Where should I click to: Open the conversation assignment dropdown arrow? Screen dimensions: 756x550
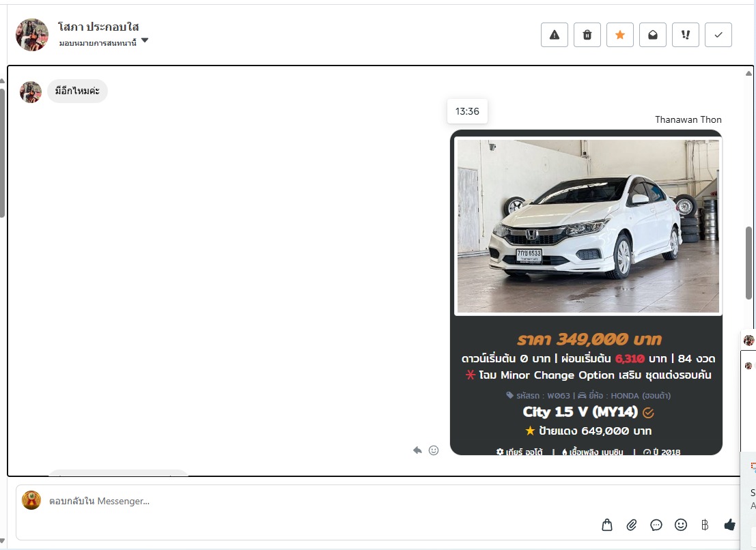145,42
